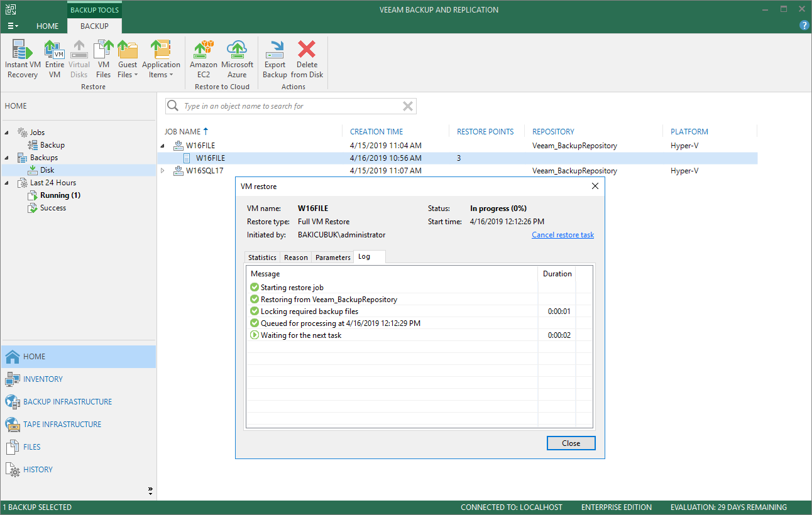
Task: Restore the Entire VM
Action: click(x=55, y=60)
